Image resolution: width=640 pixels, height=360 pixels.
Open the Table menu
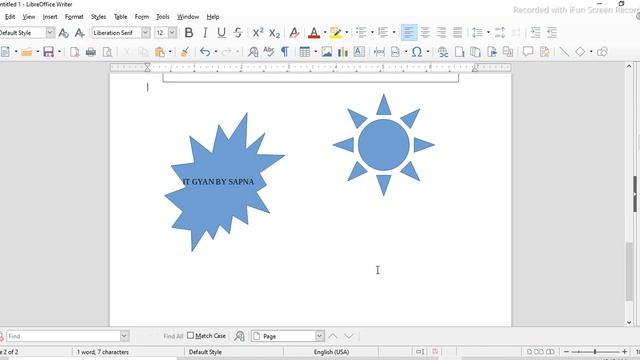click(x=120, y=17)
